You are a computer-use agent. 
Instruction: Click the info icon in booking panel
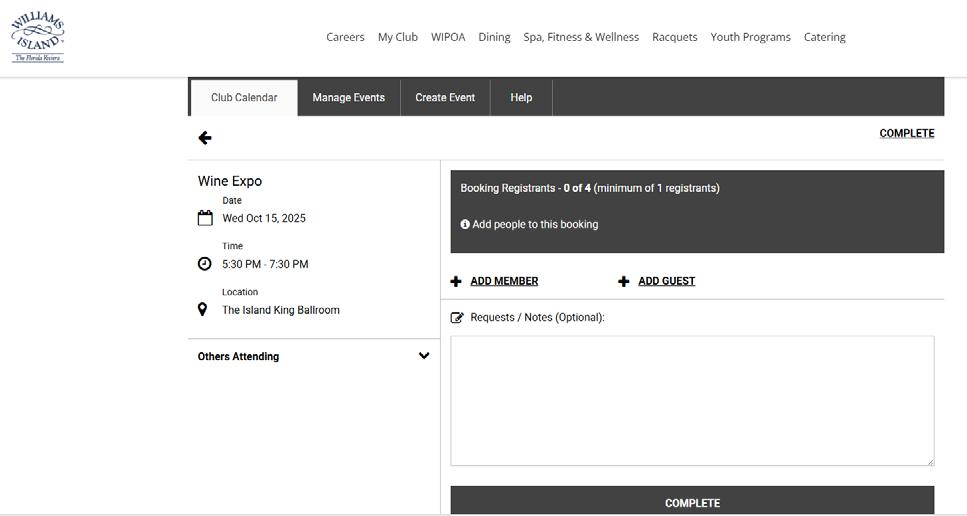click(x=465, y=225)
